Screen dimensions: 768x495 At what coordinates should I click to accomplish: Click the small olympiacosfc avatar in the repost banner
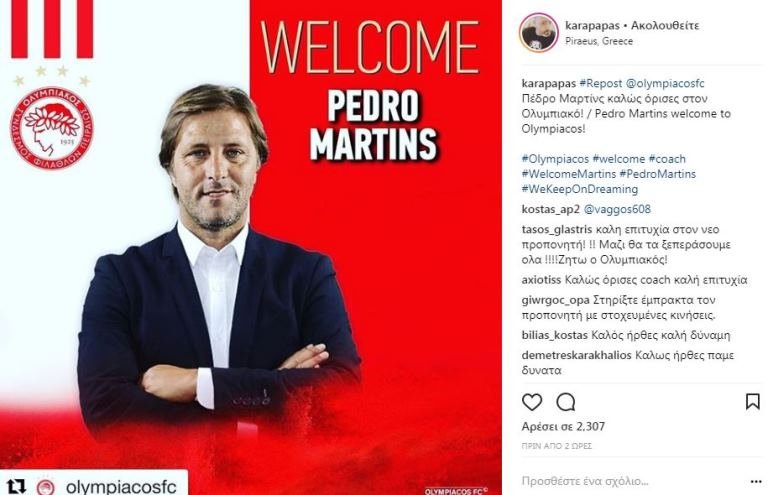click(x=46, y=487)
